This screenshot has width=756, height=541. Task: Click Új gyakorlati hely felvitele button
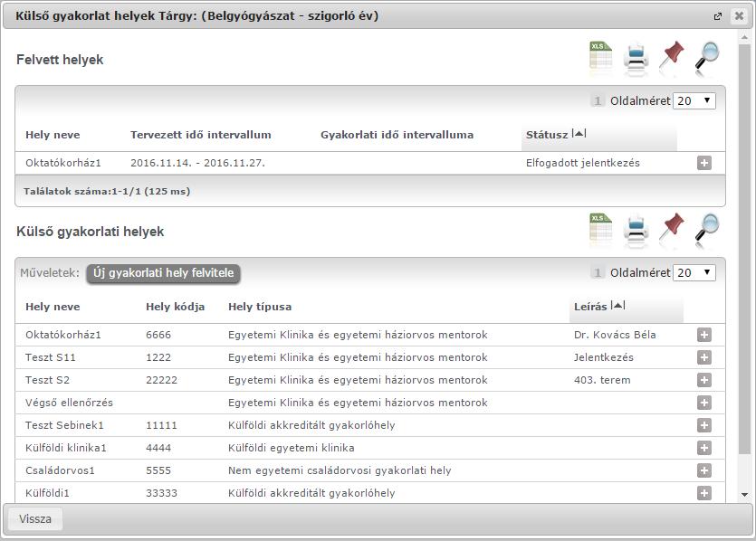pos(164,273)
